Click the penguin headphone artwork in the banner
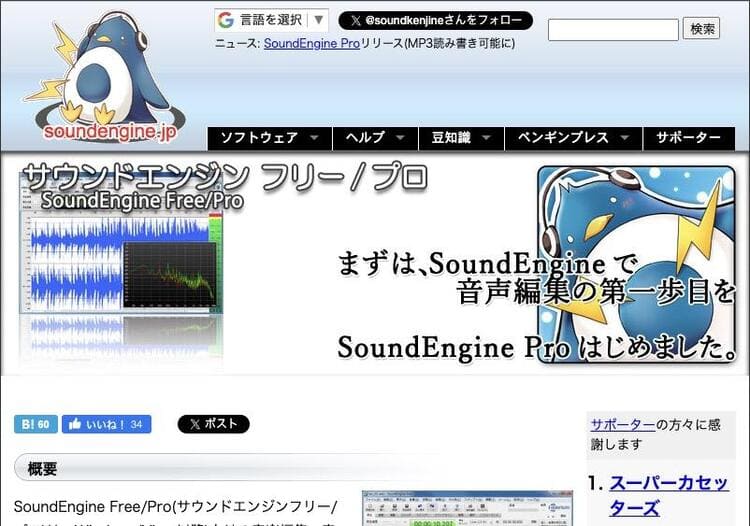This screenshot has height=526, width=750. tap(636, 264)
